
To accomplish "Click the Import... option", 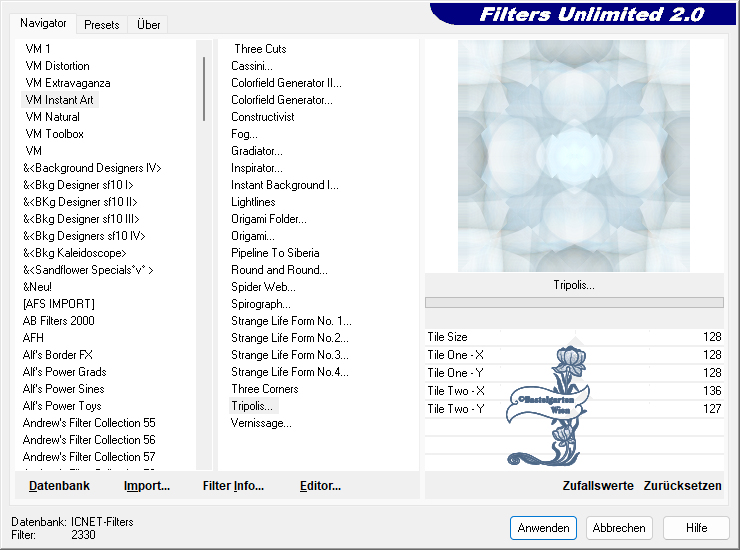I will pos(147,486).
